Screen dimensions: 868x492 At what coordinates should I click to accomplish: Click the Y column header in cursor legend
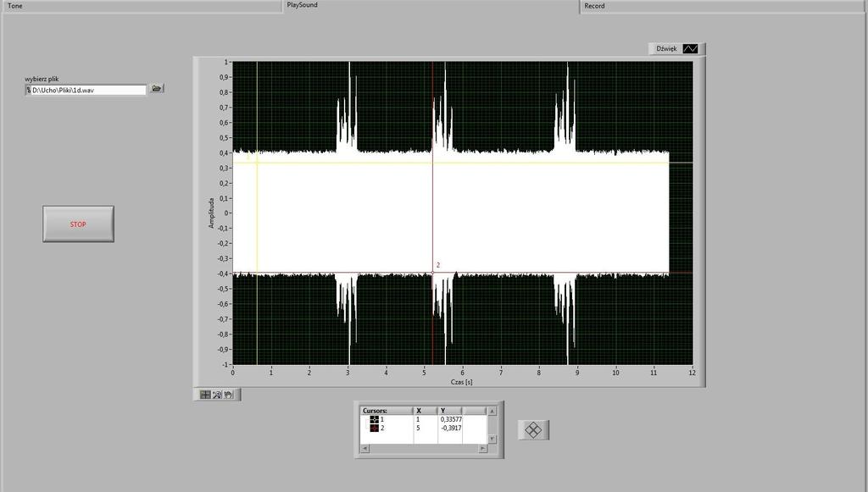[450, 411]
